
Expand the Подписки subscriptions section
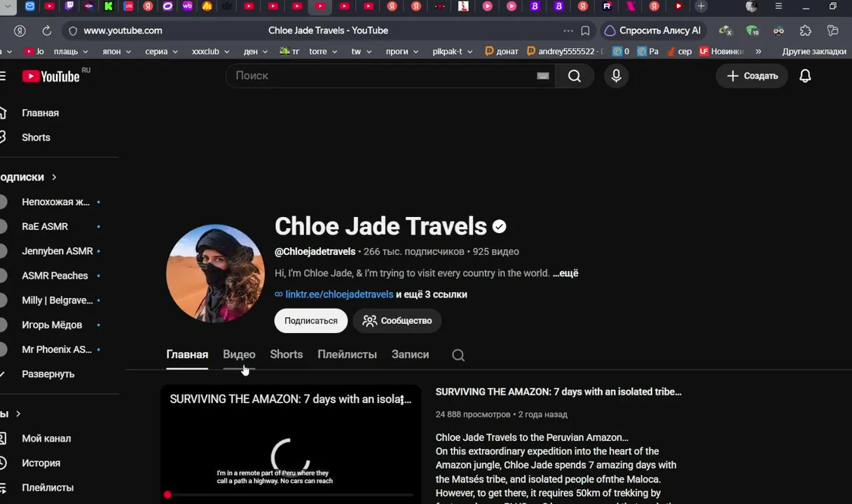[28, 177]
